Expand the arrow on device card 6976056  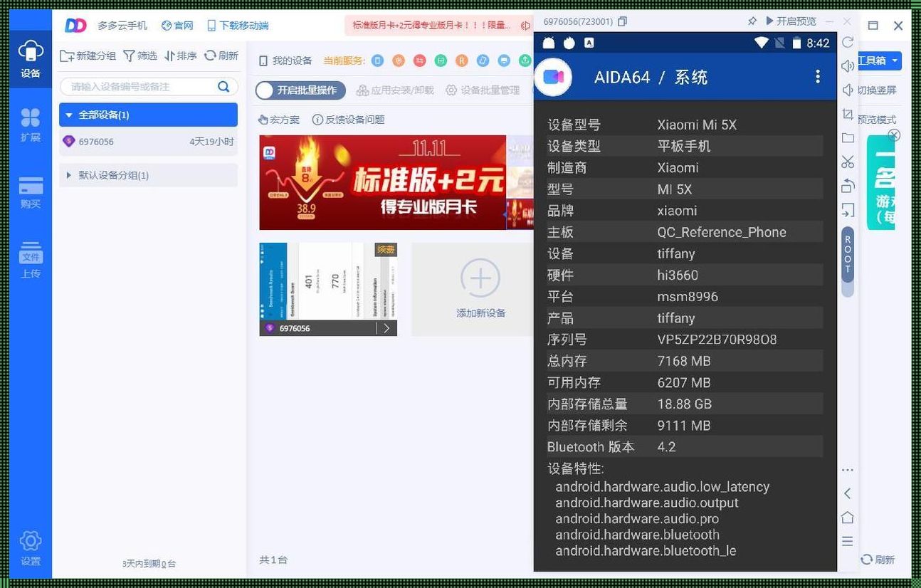coord(386,328)
